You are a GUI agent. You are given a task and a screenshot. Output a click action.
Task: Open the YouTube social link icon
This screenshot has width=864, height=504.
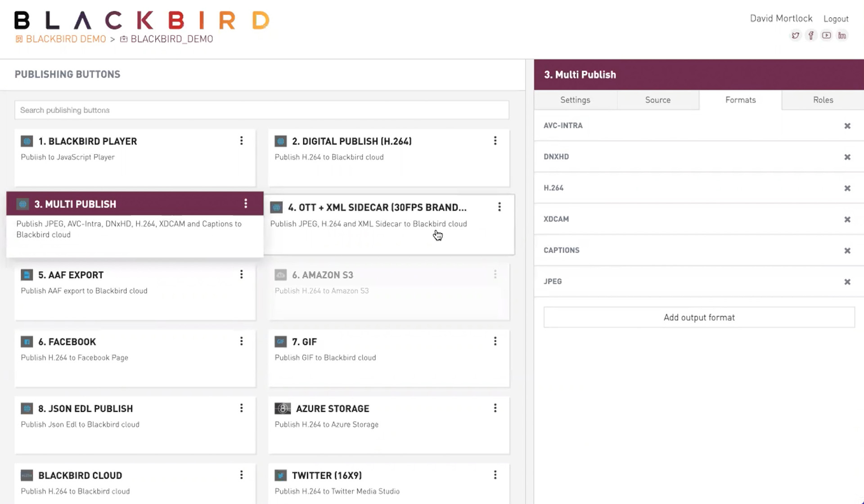pyautogui.click(x=826, y=36)
